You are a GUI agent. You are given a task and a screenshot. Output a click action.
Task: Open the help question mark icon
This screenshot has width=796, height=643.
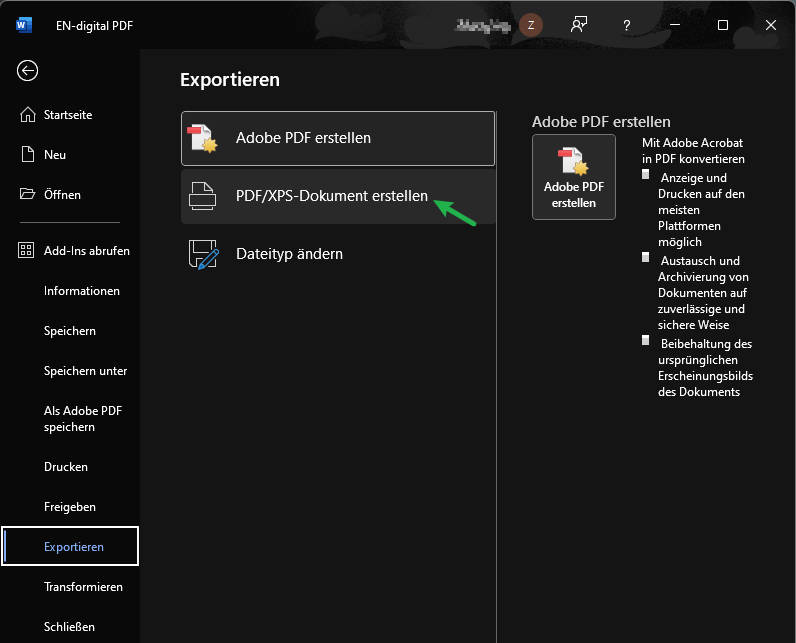pos(626,25)
